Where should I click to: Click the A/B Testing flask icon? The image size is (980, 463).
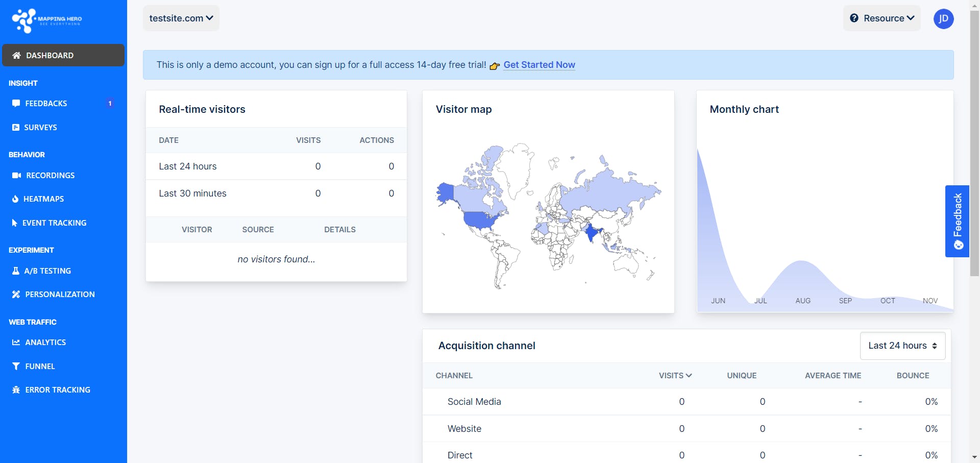(x=16, y=271)
